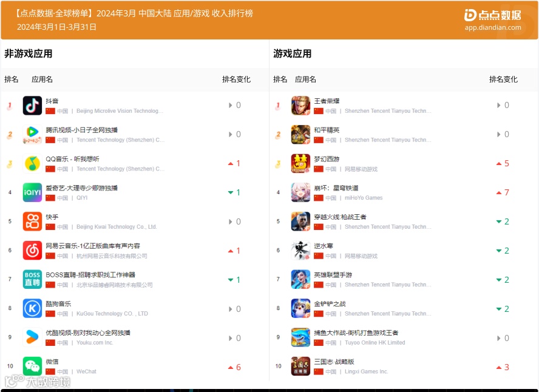Select the 游戏应用 section title
Image resolution: width=539 pixels, height=392 pixels.
[292, 53]
